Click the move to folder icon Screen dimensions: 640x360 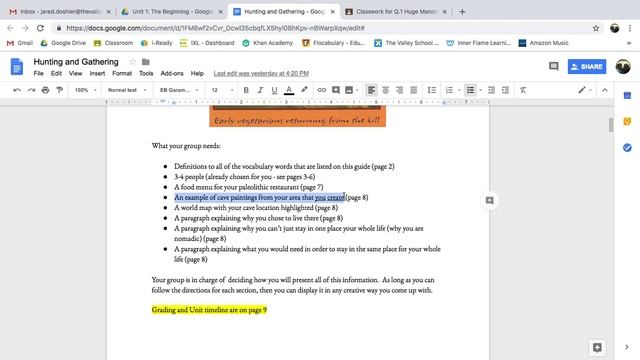tap(146, 62)
